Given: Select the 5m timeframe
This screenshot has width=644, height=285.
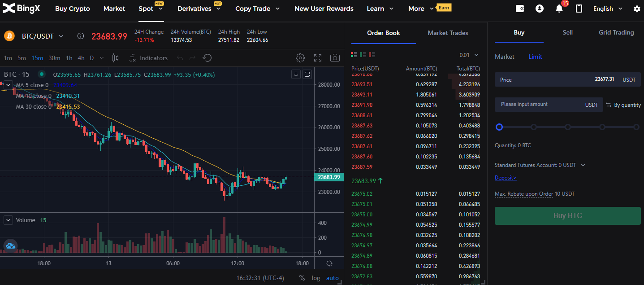Looking at the screenshot, I should coord(22,58).
